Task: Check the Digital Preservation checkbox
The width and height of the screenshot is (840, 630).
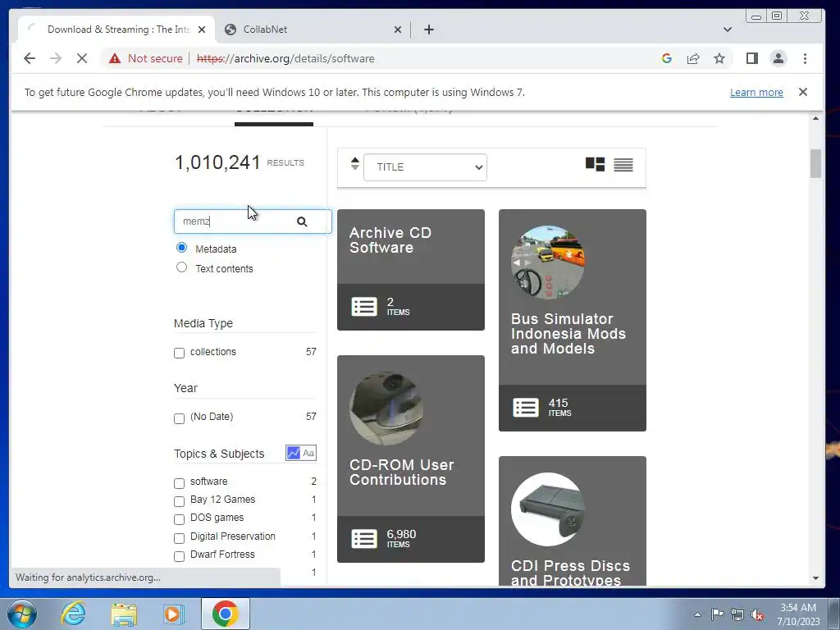Action: point(180,538)
